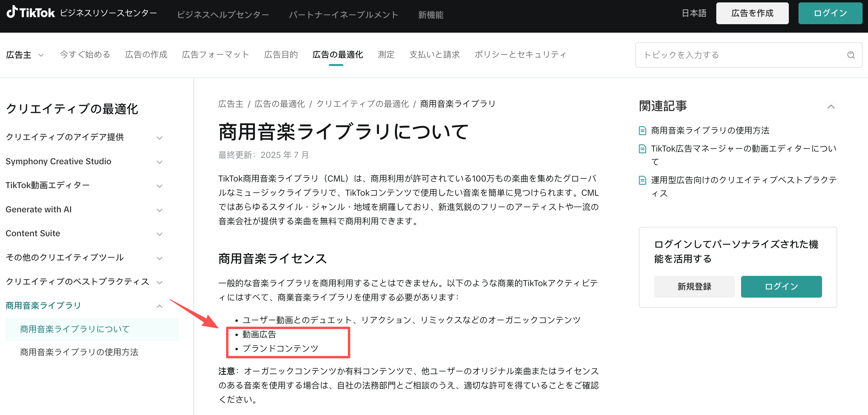This screenshot has width=868, height=415.
Task: Click 広告を作成 button
Action: [752, 13]
